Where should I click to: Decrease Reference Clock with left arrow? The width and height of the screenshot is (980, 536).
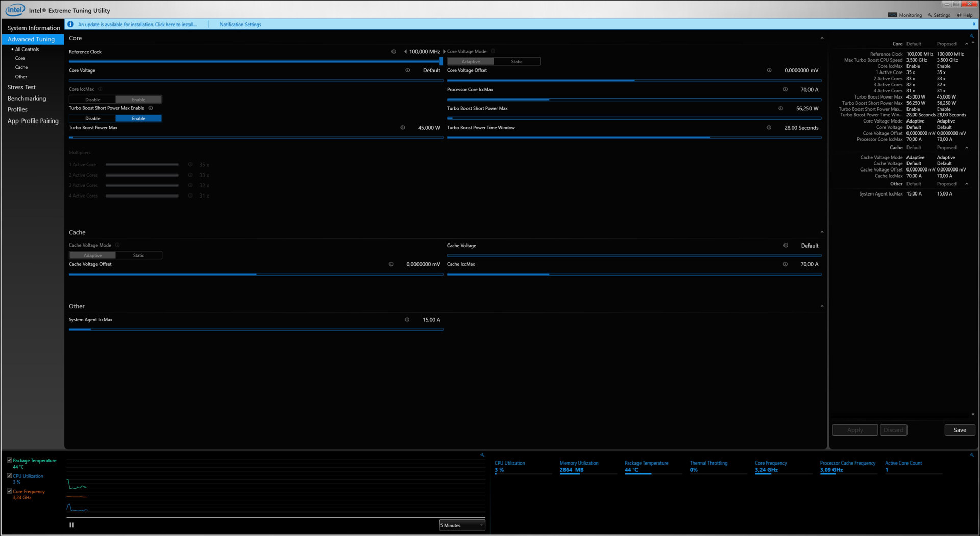405,52
